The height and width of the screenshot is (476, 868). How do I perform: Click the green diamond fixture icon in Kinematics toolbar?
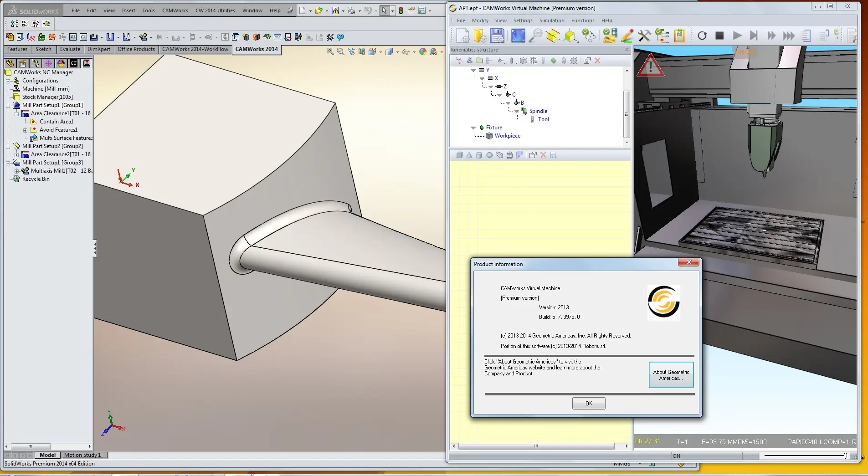point(553,61)
